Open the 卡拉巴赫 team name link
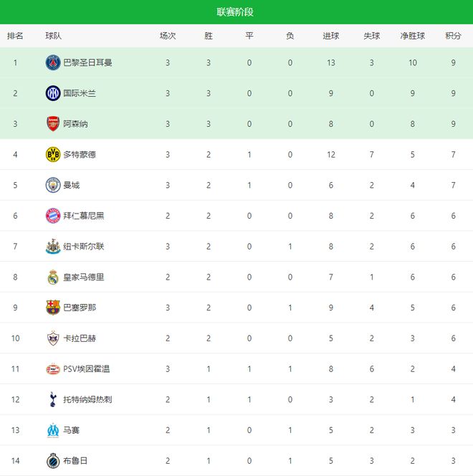Screen dimensions: 473x476 point(80,338)
